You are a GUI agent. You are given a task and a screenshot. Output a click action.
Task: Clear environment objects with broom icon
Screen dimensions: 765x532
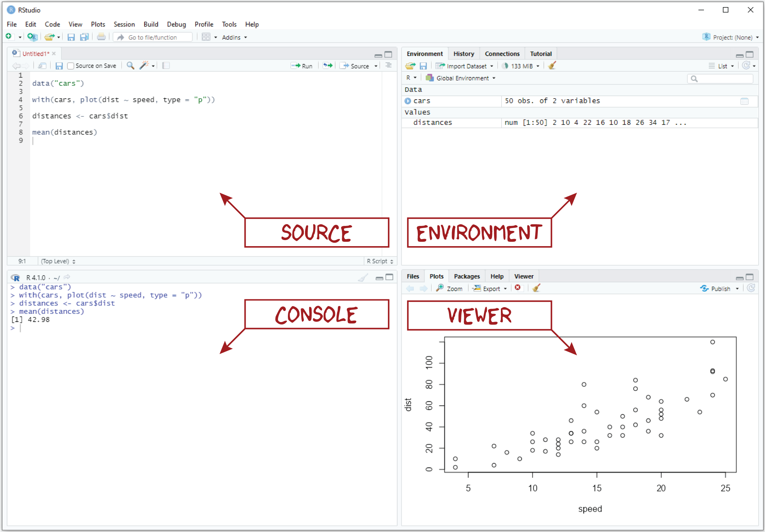552,66
